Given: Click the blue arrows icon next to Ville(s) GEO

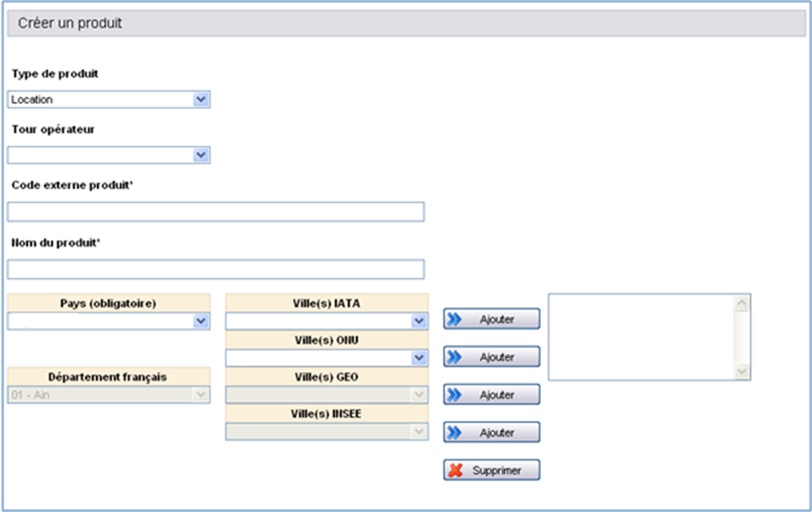Looking at the screenshot, I should coord(455,395).
